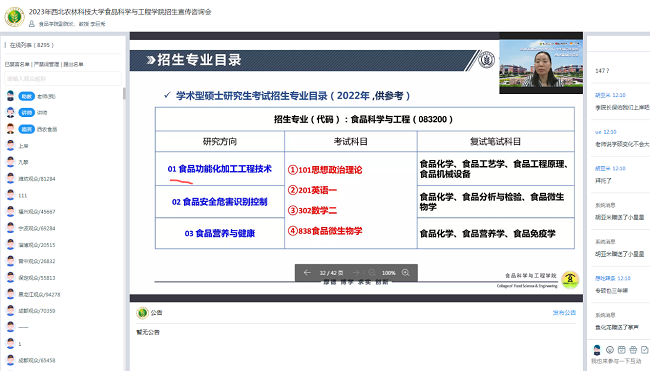Click the online list scrollbar thumb

124,93
